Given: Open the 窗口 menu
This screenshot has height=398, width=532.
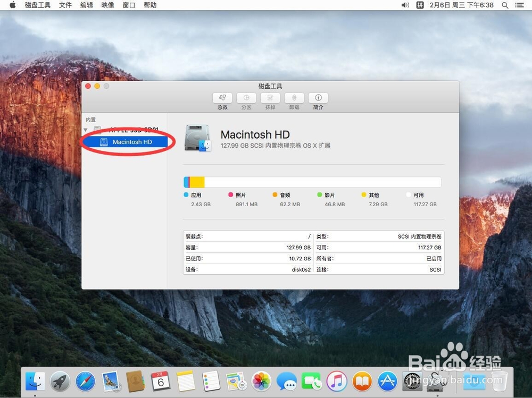Looking at the screenshot, I should [x=129, y=5].
